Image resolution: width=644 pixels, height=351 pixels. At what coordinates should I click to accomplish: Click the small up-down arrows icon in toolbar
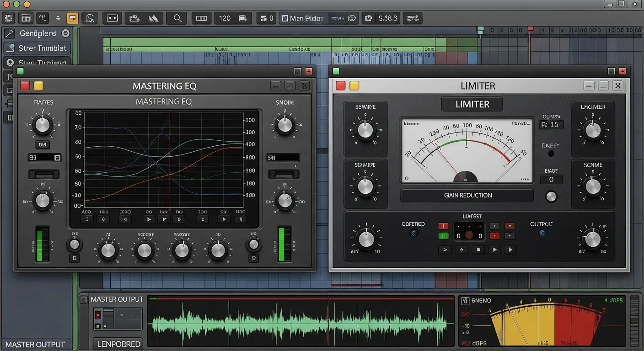(x=58, y=18)
